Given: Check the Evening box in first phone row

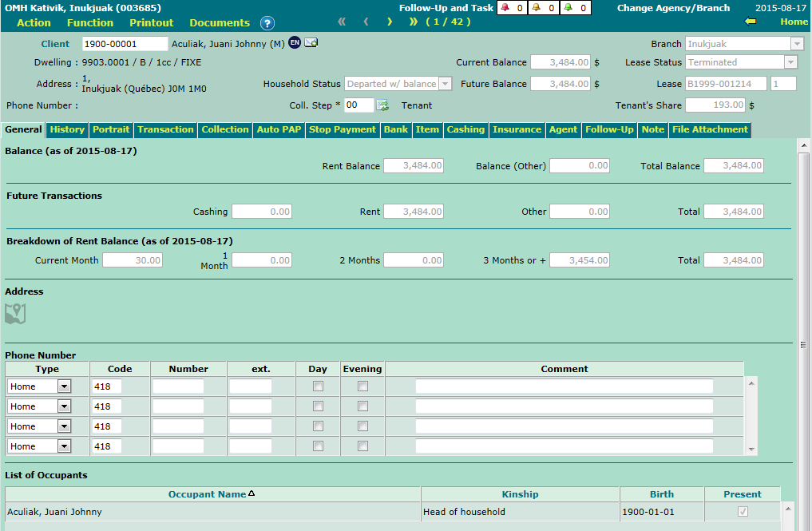Looking at the screenshot, I should (x=362, y=386).
